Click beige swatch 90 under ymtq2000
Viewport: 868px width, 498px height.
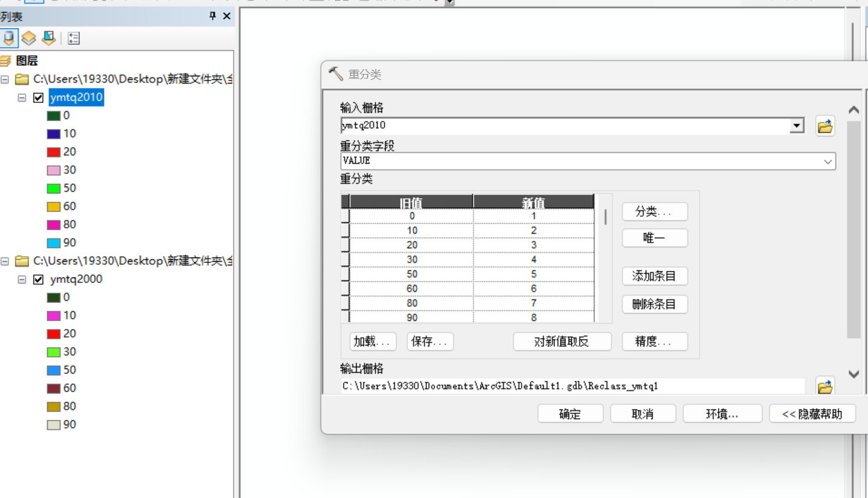(54, 425)
